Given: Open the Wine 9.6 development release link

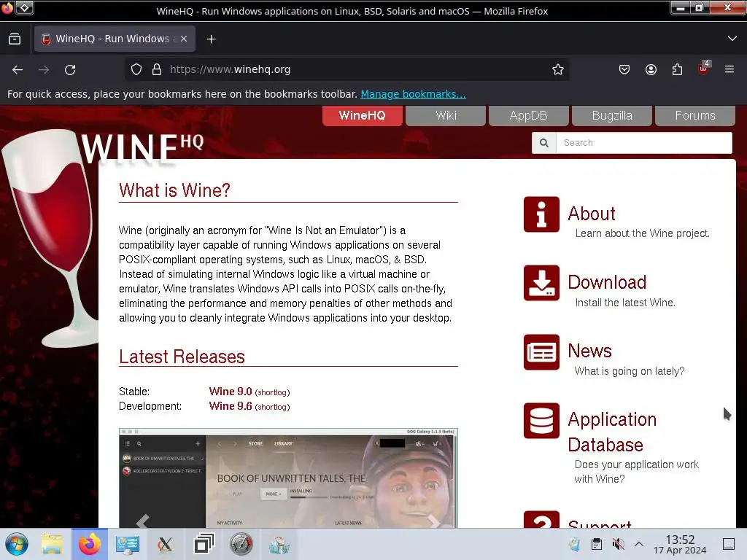Looking at the screenshot, I should [230, 406].
